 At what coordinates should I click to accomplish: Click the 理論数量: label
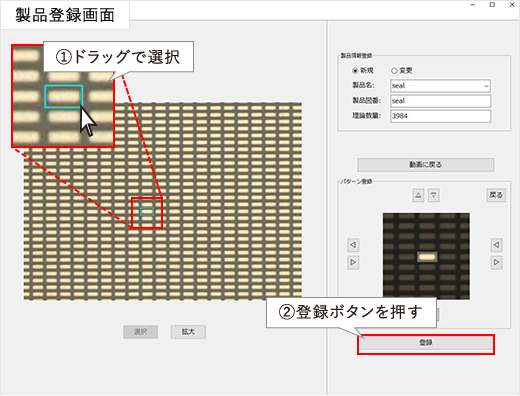(x=367, y=116)
